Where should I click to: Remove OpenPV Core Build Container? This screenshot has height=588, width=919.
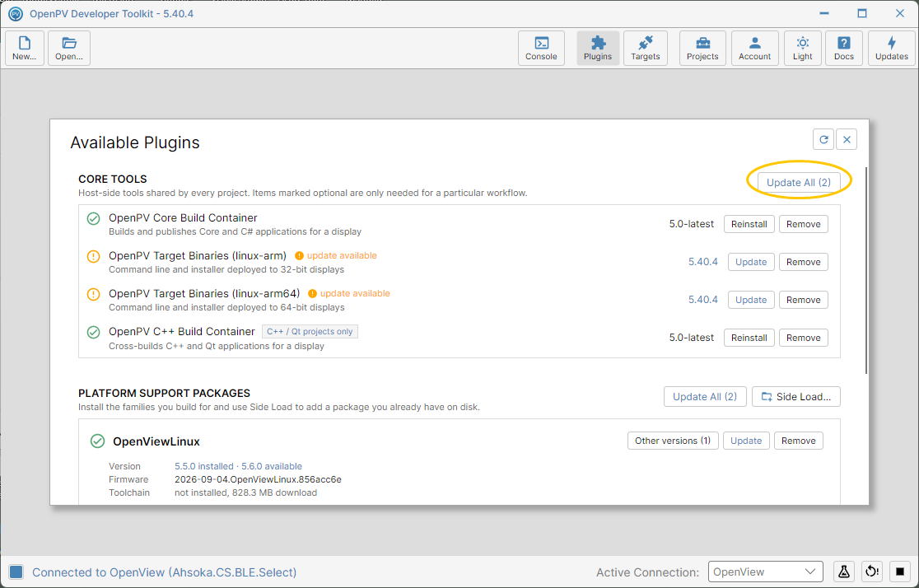[x=804, y=224]
